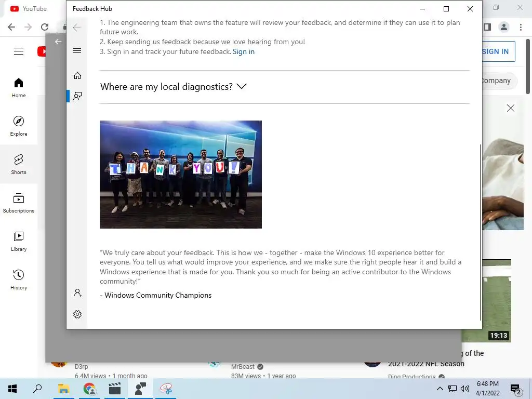Open network status in system tray
This screenshot has width=532, height=399.
[x=453, y=389]
